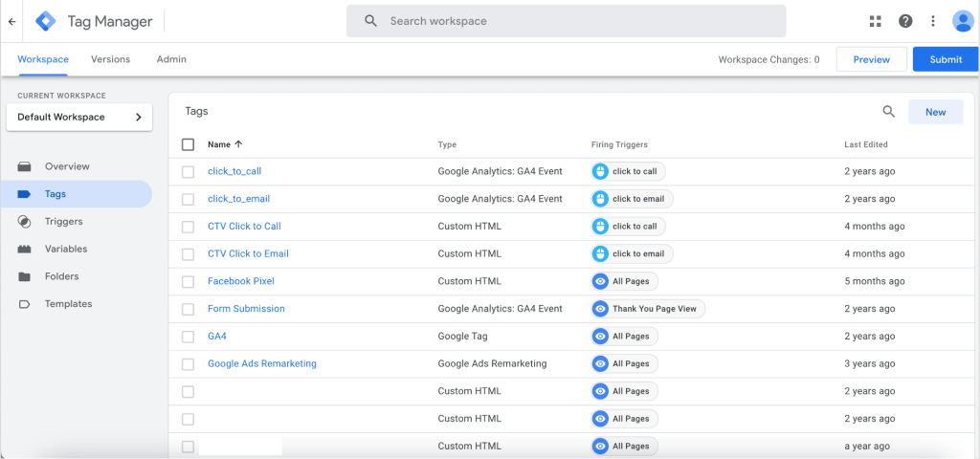
Task: Click the Last Edited column header
Action: point(865,144)
